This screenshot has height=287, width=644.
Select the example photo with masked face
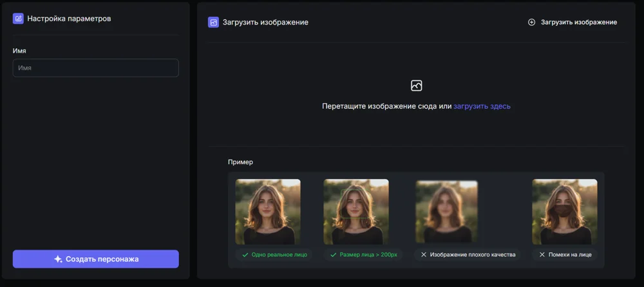pyautogui.click(x=564, y=212)
